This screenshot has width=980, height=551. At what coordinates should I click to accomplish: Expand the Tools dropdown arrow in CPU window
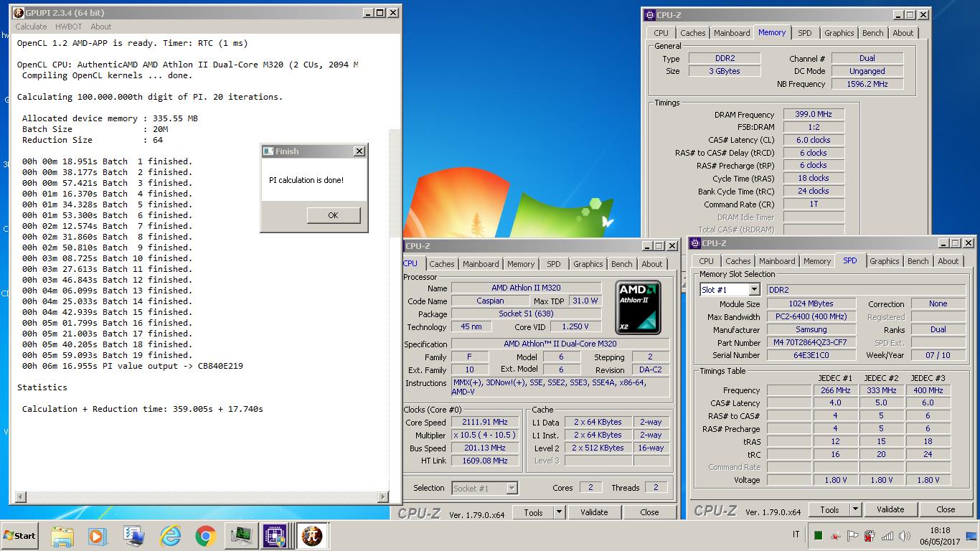tap(559, 512)
